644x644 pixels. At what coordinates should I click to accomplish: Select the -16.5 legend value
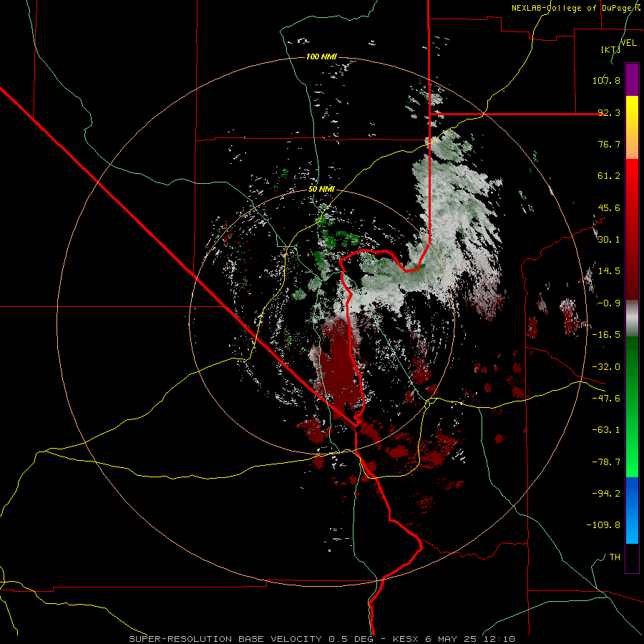pos(606,335)
